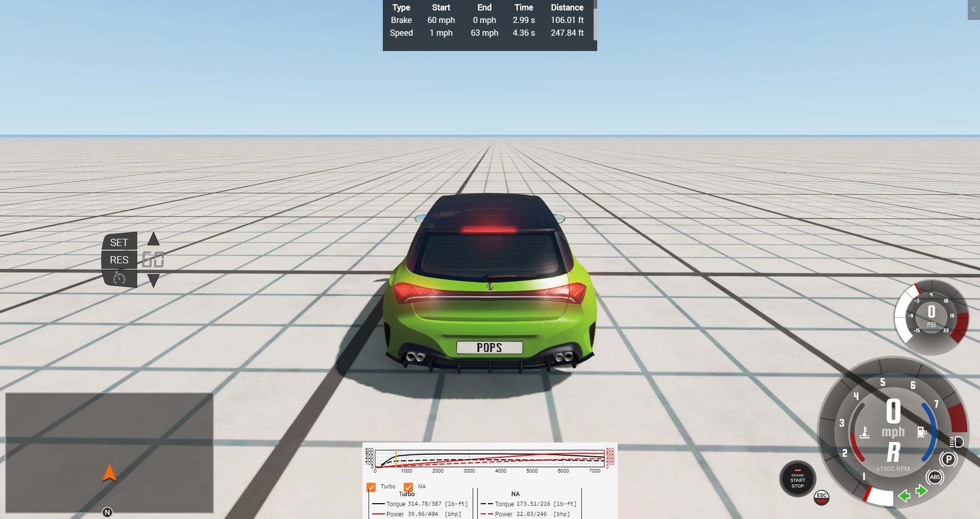
Task: Click the ESC stability control indicator
Action: (x=821, y=498)
